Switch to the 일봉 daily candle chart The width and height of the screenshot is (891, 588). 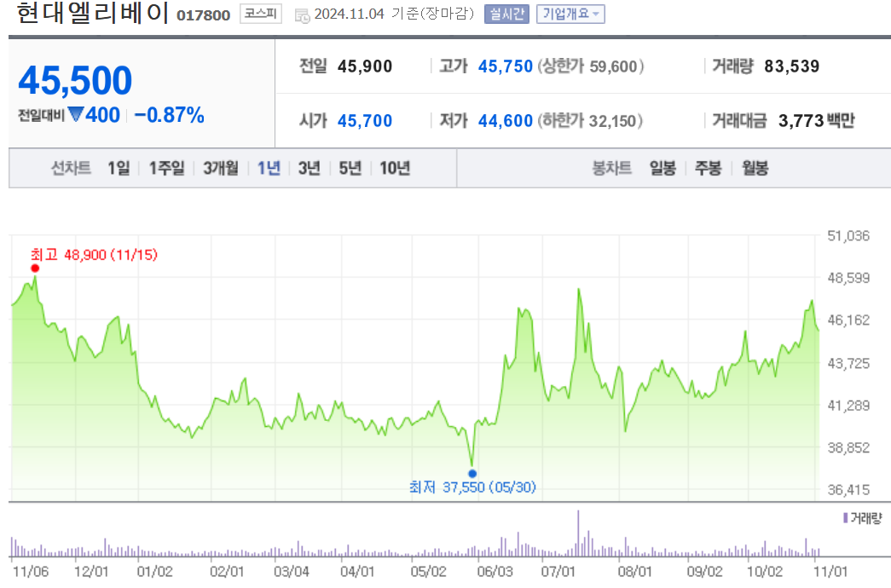662,168
